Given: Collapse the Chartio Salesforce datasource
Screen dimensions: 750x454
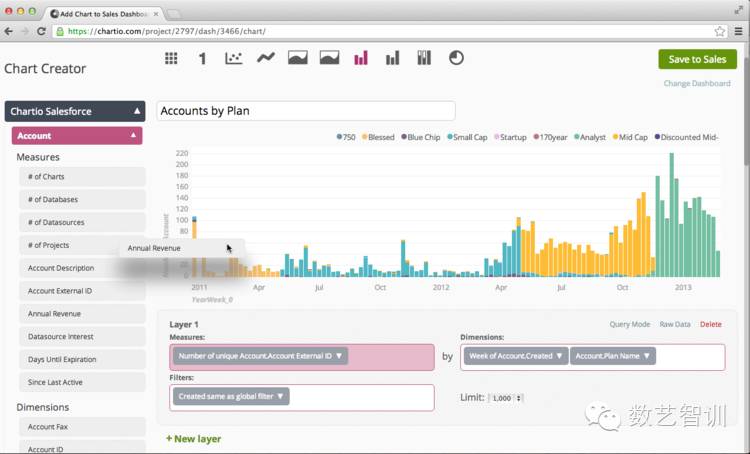Looking at the screenshot, I should tap(75, 111).
